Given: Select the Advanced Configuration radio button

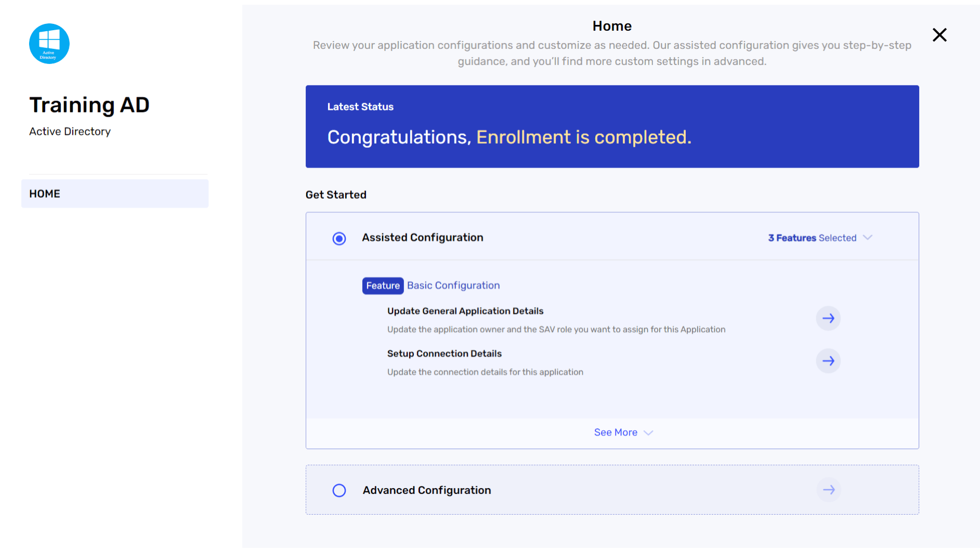Looking at the screenshot, I should (x=339, y=491).
